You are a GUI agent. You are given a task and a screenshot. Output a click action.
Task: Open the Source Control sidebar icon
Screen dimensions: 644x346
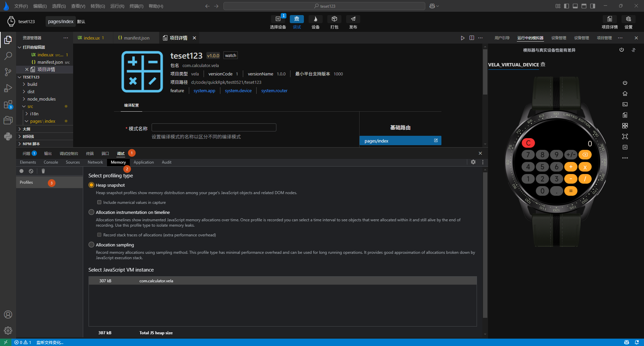8,72
